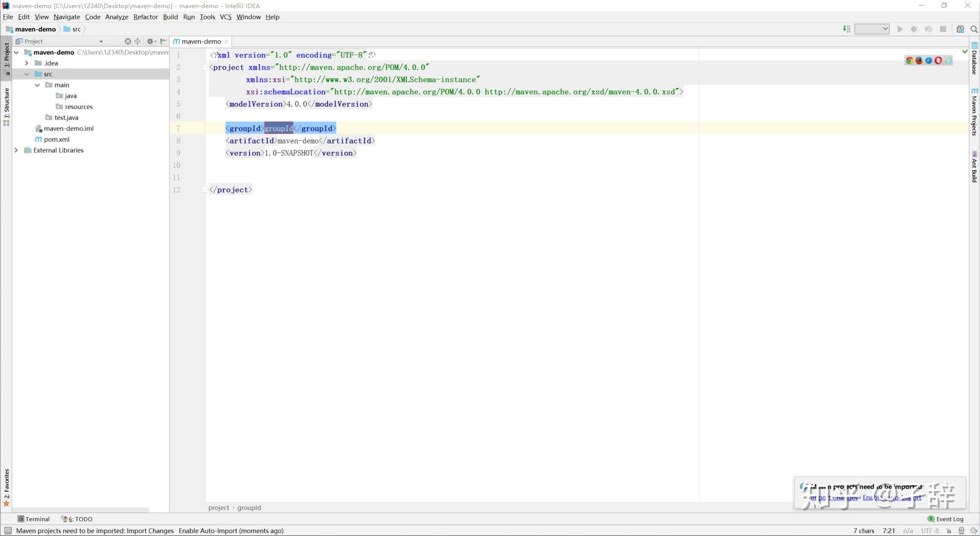Open Search Everywhere with the magnifier icon
Image resolution: width=980 pixels, height=536 pixels.
[x=974, y=29]
